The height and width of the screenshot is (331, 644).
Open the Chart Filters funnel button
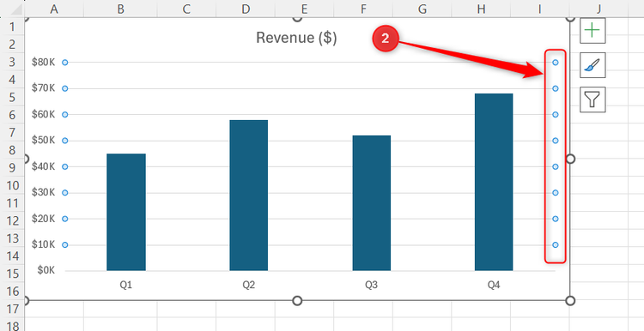point(592,99)
